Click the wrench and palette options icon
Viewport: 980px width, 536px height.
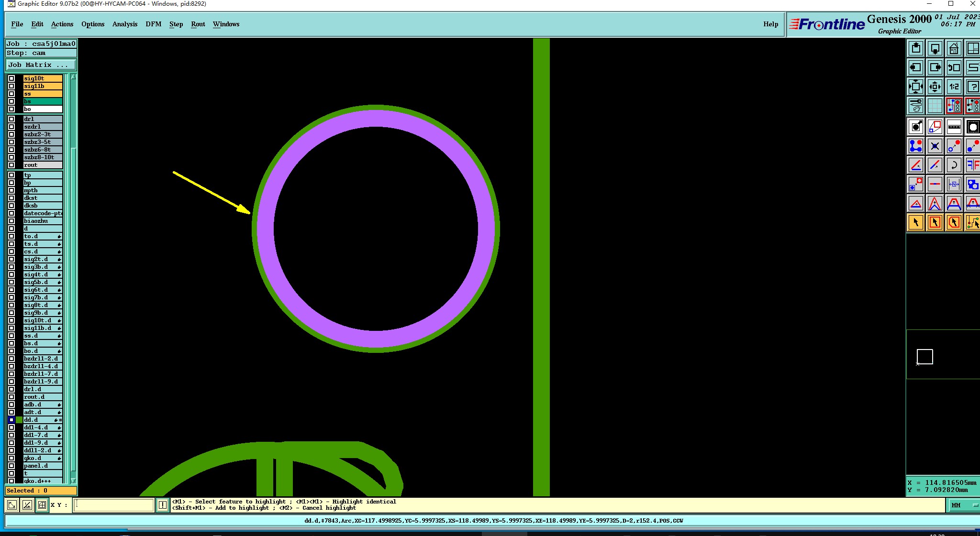pyautogui.click(x=915, y=106)
